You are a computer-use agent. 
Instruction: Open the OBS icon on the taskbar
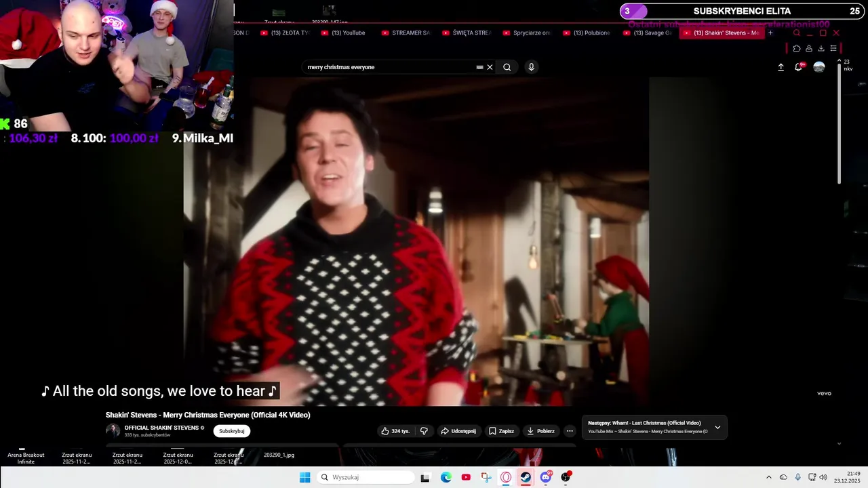[566, 477]
